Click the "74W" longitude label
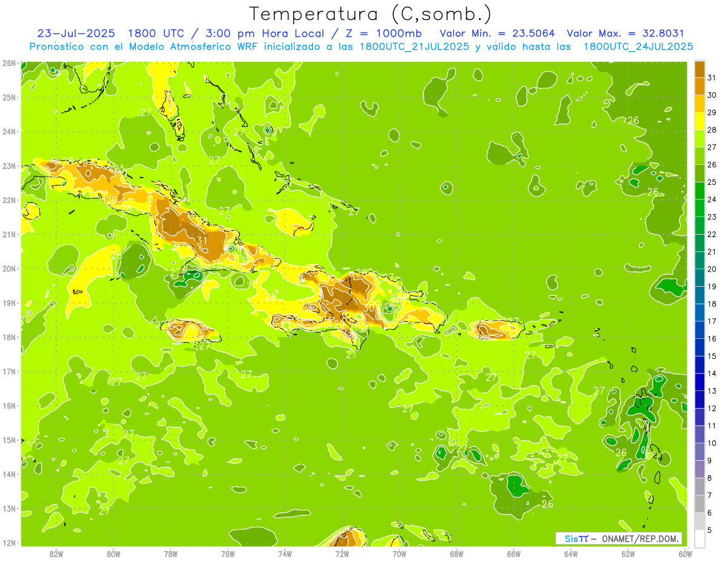This screenshot has height=562, width=728. click(285, 553)
